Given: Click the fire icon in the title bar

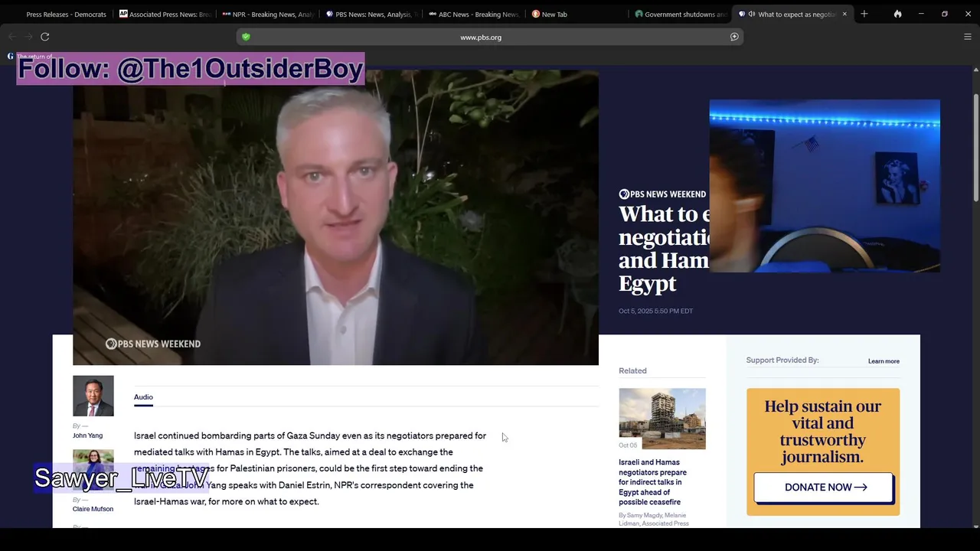Looking at the screenshot, I should pyautogui.click(x=897, y=14).
